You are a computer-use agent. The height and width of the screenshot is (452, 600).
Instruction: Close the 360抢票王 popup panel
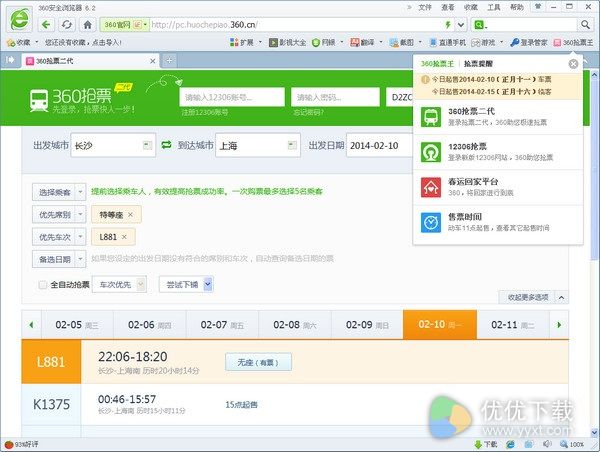point(573,64)
